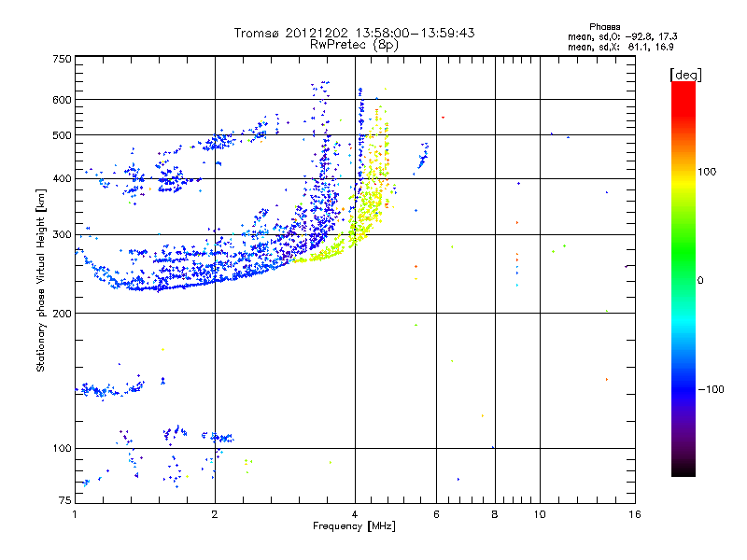
Task: Click the frequency axis '6' label
Action: (x=436, y=514)
